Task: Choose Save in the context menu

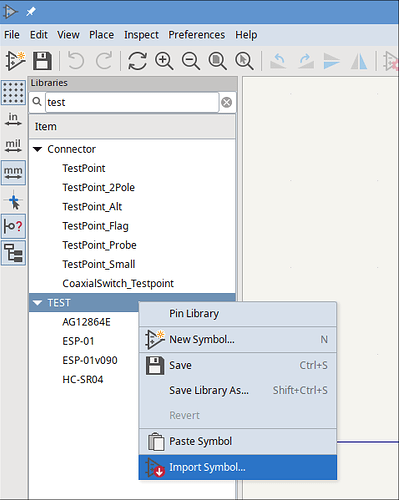Action: point(238,365)
